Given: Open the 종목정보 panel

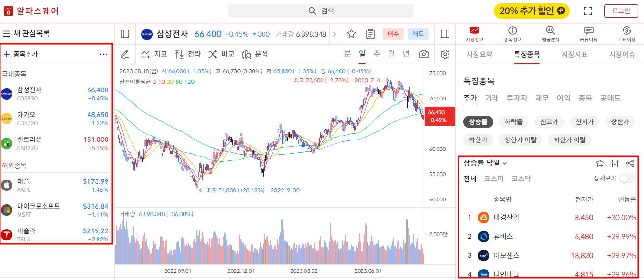Looking at the screenshot, I should [x=512, y=34].
